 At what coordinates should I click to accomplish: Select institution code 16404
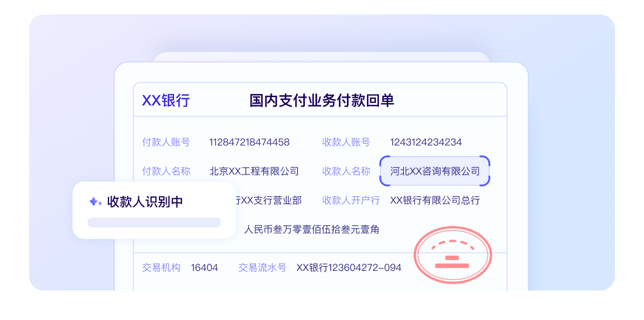(204, 267)
